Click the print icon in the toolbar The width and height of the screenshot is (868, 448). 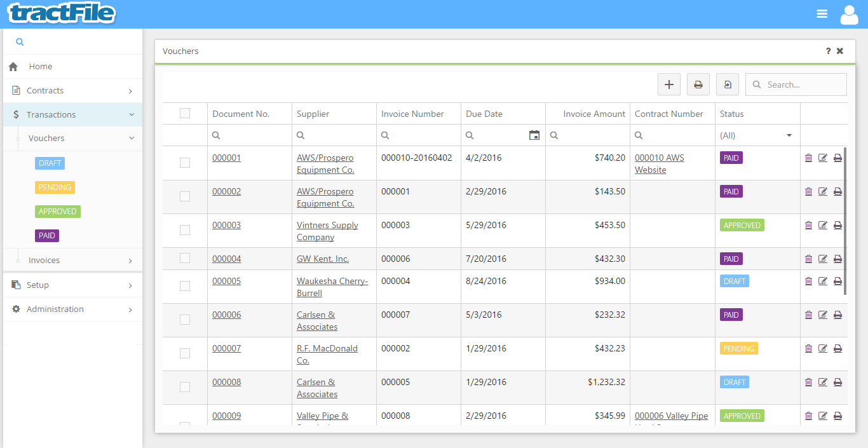pyautogui.click(x=698, y=85)
